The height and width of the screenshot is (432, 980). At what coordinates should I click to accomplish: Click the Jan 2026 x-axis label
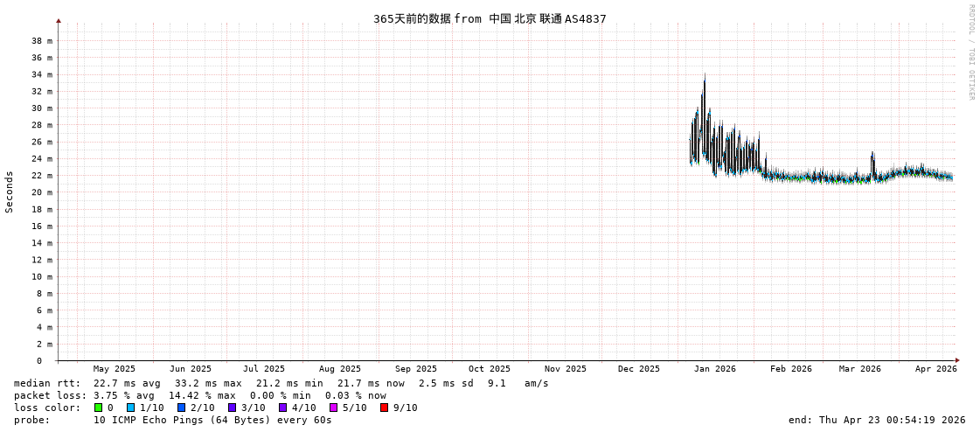[x=714, y=369]
